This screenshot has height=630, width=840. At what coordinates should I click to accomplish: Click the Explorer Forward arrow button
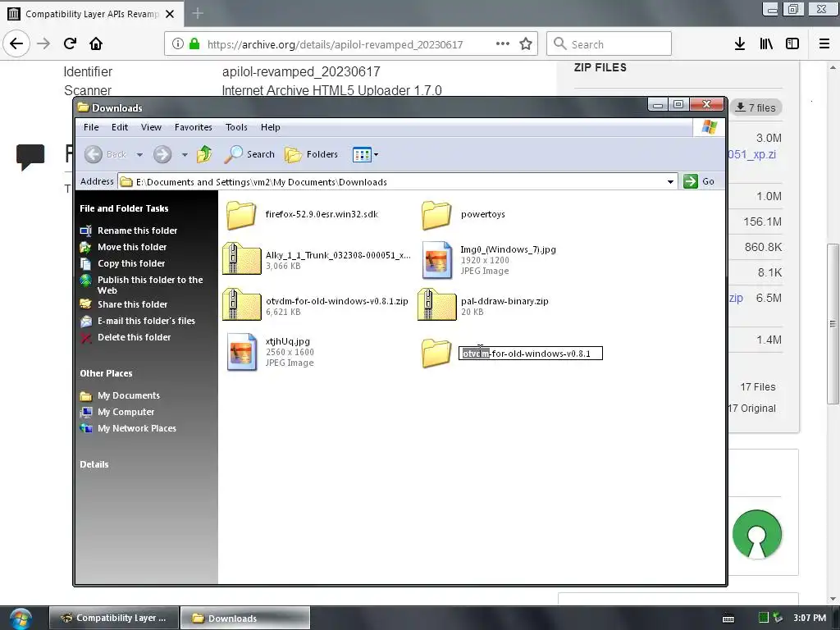162,154
